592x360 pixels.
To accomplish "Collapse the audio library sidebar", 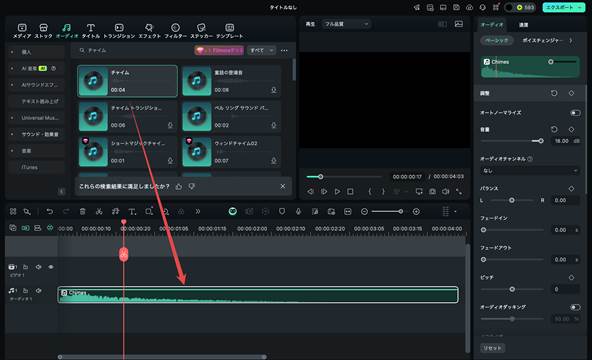I will pos(62,191).
